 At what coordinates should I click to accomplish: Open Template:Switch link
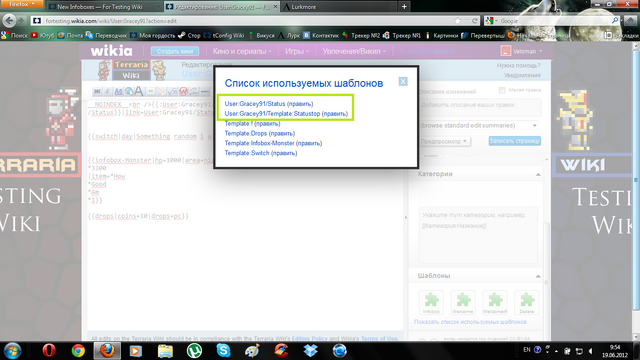pos(247,153)
